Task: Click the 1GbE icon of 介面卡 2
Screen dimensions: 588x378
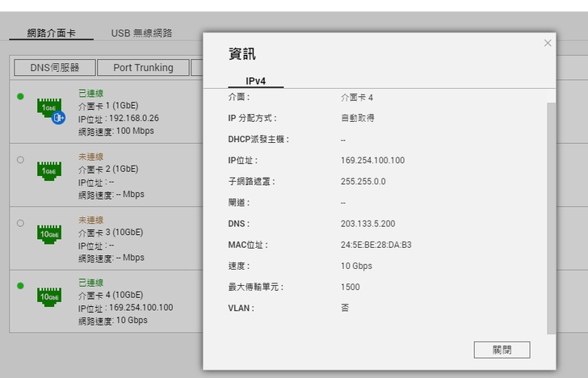Action: pyautogui.click(x=49, y=171)
